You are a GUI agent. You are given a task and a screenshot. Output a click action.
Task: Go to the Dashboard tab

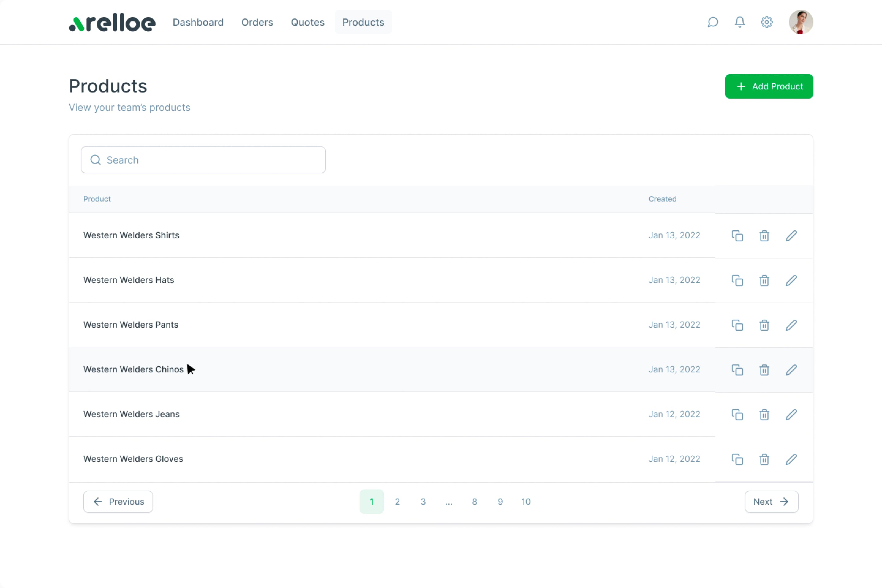click(198, 22)
